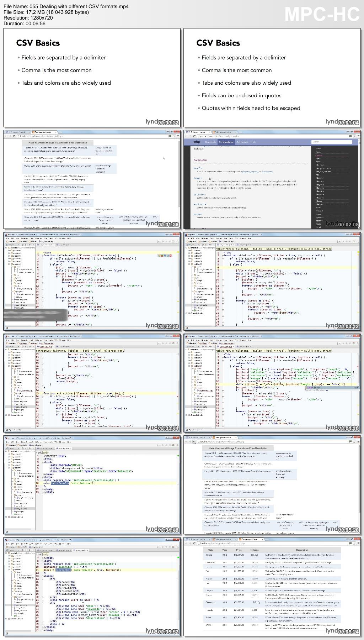The image size is (364, 640).
Task: Click the 'handle' parameter name
Action: point(198,168)
